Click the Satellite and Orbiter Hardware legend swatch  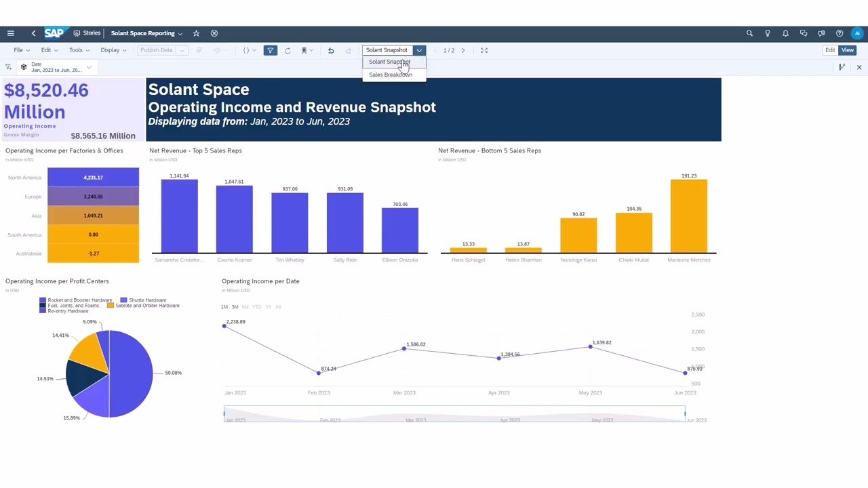(111, 306)
